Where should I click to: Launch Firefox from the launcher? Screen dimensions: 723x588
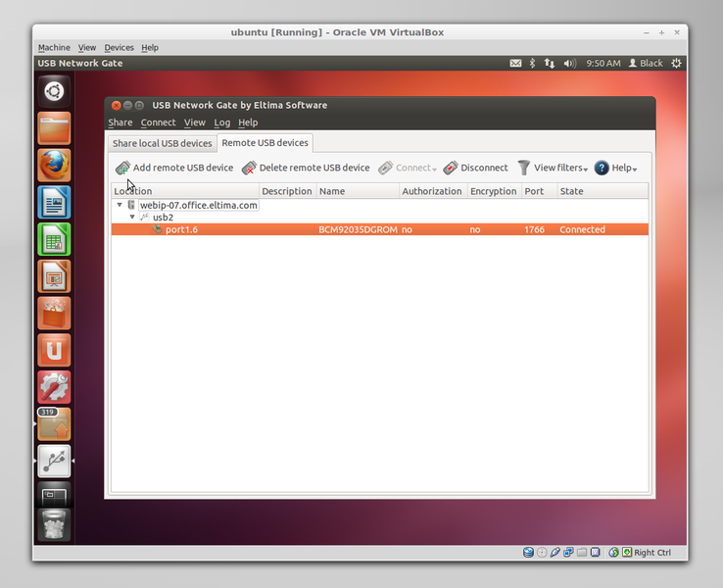(55, 165)
